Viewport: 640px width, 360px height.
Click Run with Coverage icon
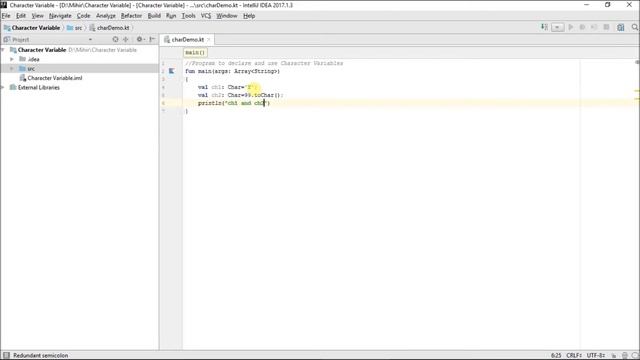pos(594,27)
